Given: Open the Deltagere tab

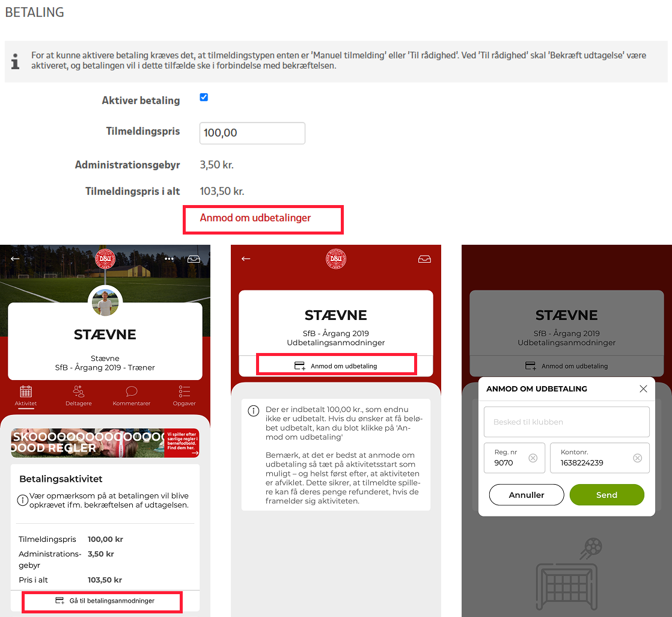Looking at the screenshot, I should [x=78, y=396].
